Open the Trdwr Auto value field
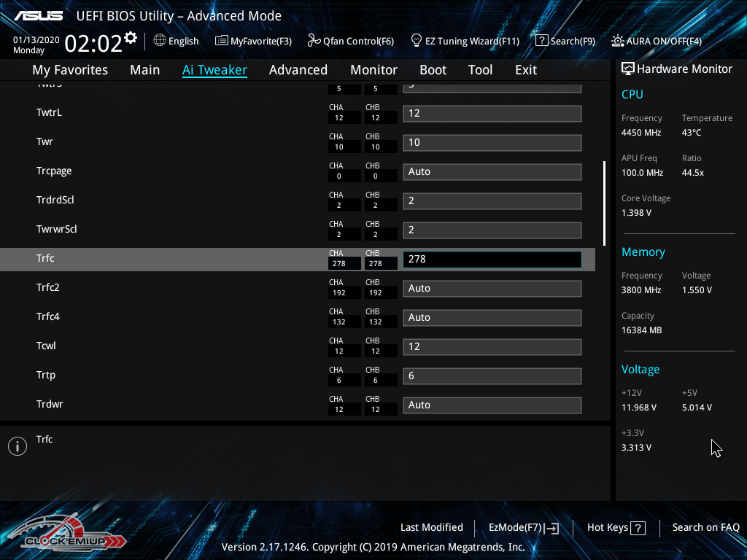 point(492,405)
